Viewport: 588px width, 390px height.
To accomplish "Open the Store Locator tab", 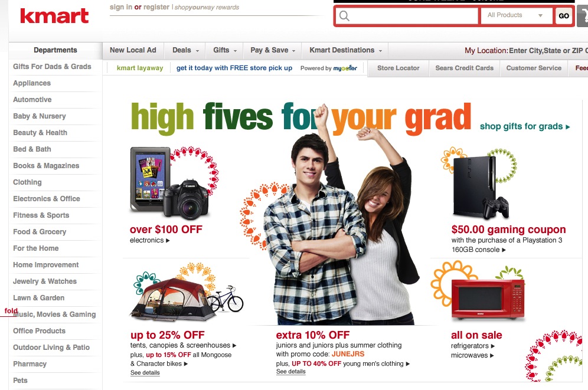I will 398,68.
